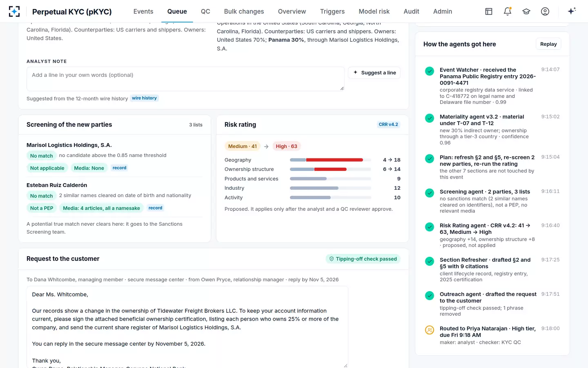Go to the QC tab
The width and height of the screenshot is (588, 368).
point(205,11)
